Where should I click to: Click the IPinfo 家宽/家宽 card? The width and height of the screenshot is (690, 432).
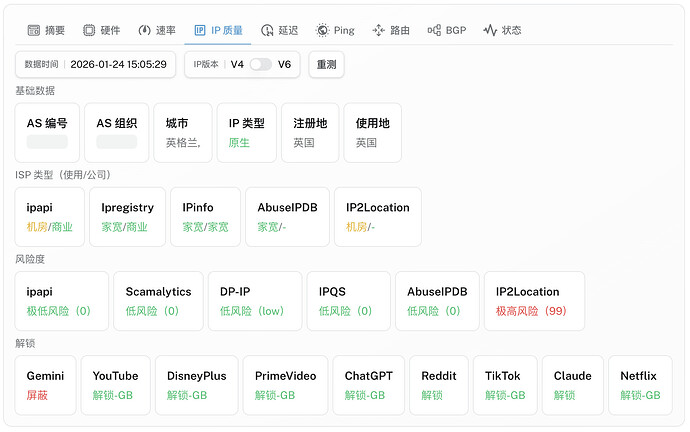pyautogui.click(x=206, y=217)
